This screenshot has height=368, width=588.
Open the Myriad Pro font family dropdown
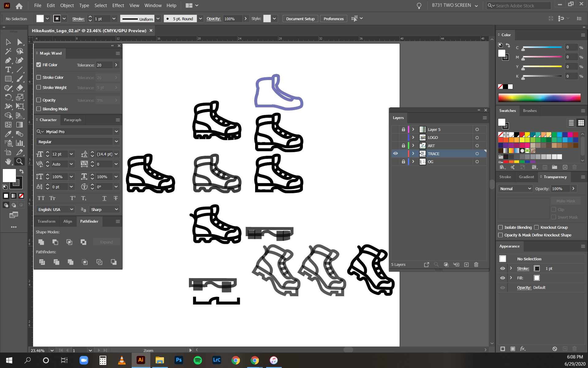tap(116, 132)
